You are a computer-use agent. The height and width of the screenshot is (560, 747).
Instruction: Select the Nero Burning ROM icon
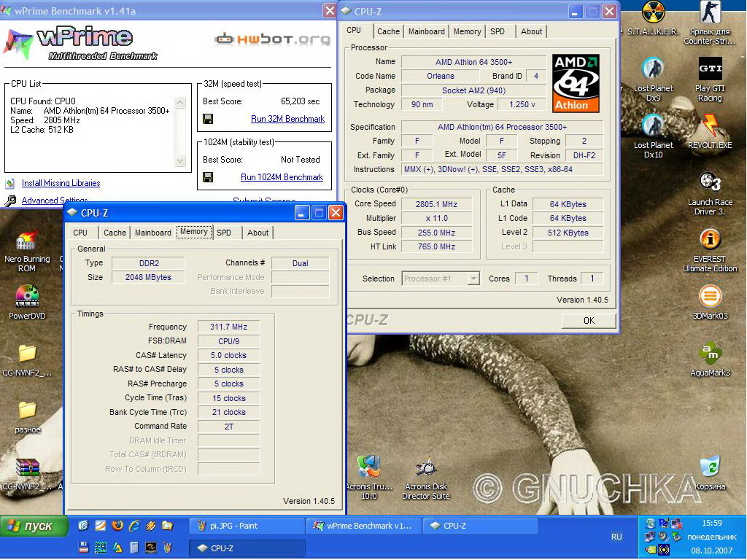tap(27, 240)
